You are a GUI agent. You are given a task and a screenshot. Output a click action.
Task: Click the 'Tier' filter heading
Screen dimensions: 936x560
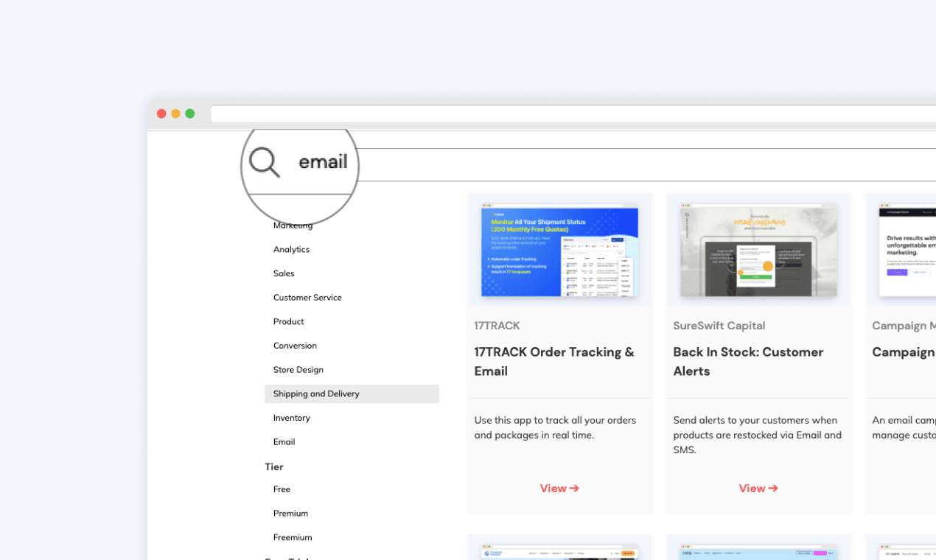coord(274,467)
